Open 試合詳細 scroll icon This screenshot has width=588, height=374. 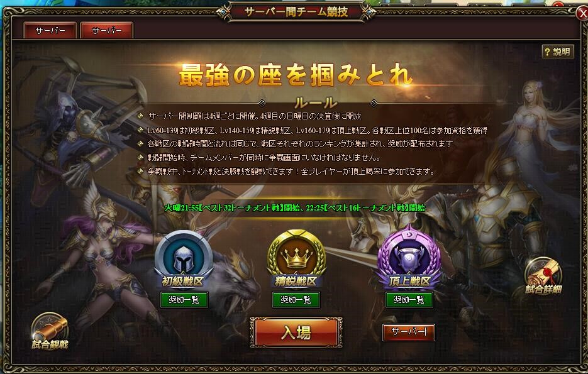[543, 277]
